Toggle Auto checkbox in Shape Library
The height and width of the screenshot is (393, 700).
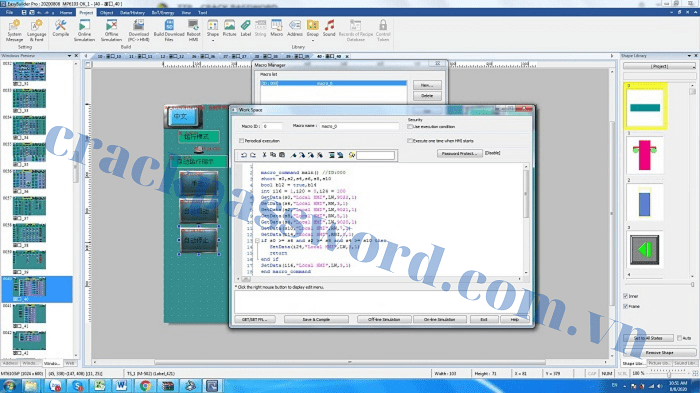pos(679,338)
